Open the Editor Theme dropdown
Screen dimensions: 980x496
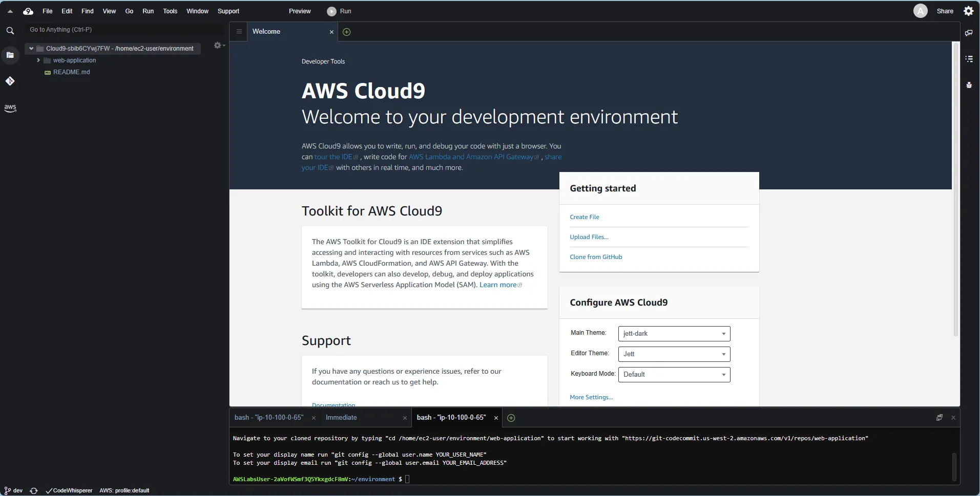(674, 354)
